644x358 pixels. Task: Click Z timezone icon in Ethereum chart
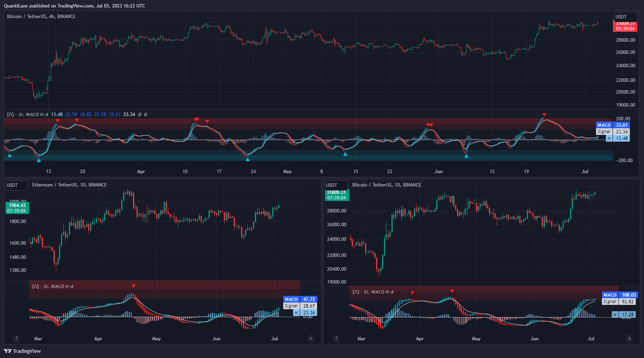click(x=16, y=338)
